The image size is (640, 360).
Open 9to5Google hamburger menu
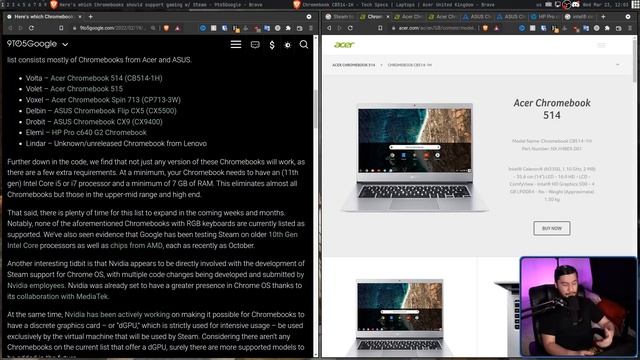[x=236, y=44]
